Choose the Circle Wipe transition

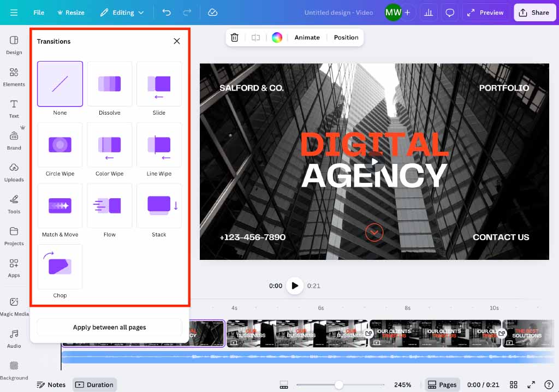(x=60, y=145)
